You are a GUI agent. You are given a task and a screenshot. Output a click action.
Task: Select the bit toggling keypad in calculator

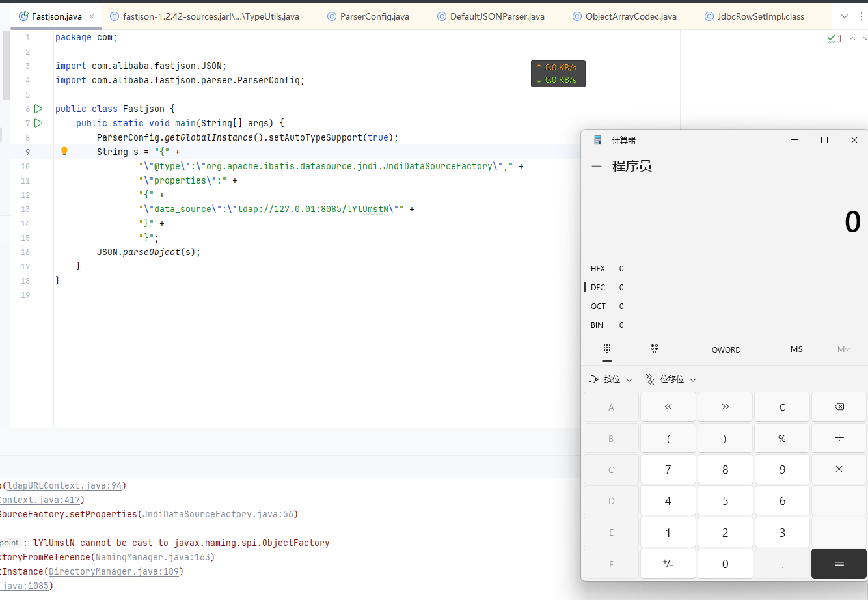(655, 349)
